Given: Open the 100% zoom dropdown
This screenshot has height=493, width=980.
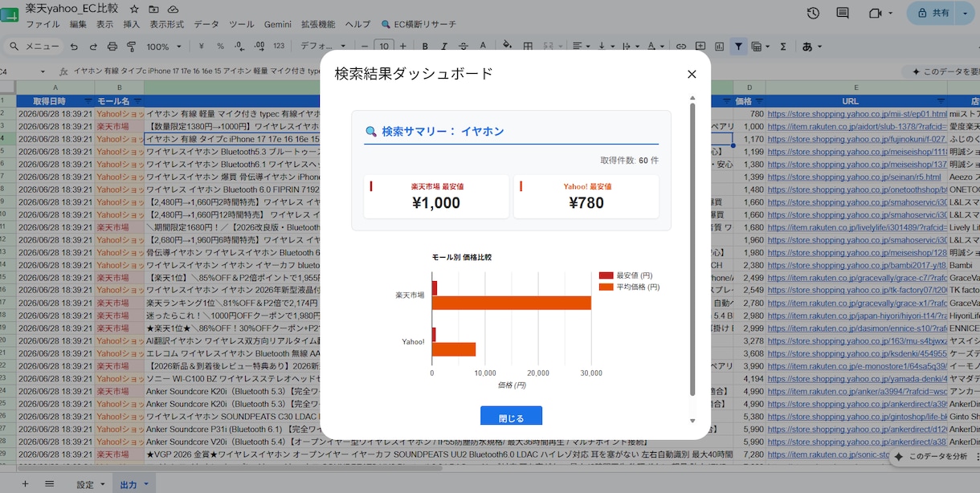Looking at the screenshot, I should coord(163,47).
